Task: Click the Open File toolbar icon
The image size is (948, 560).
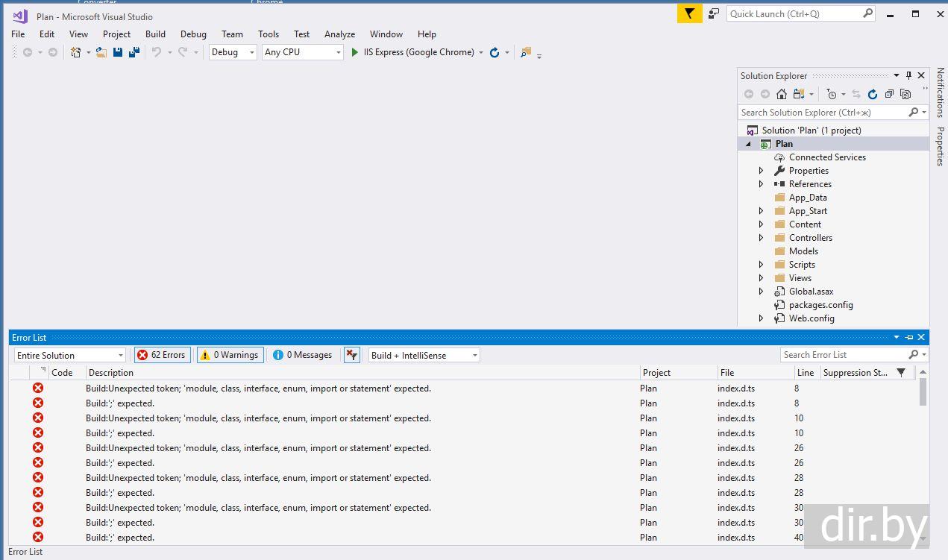Action: coord(101,52)
